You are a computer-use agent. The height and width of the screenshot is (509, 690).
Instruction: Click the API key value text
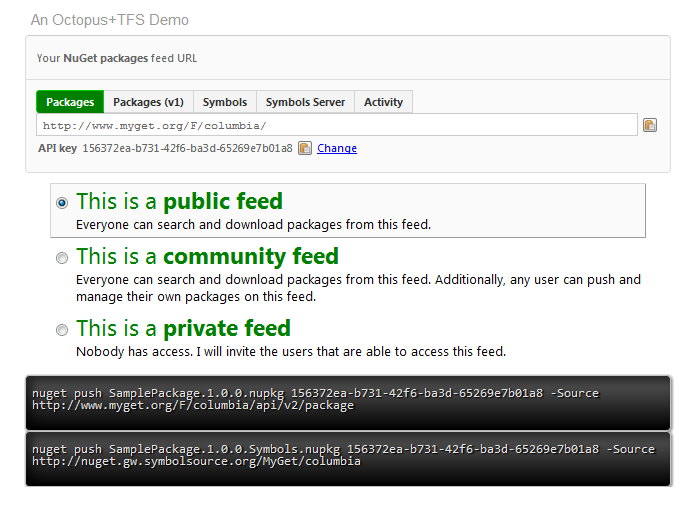pyautogui.click(x=187, y=148)
